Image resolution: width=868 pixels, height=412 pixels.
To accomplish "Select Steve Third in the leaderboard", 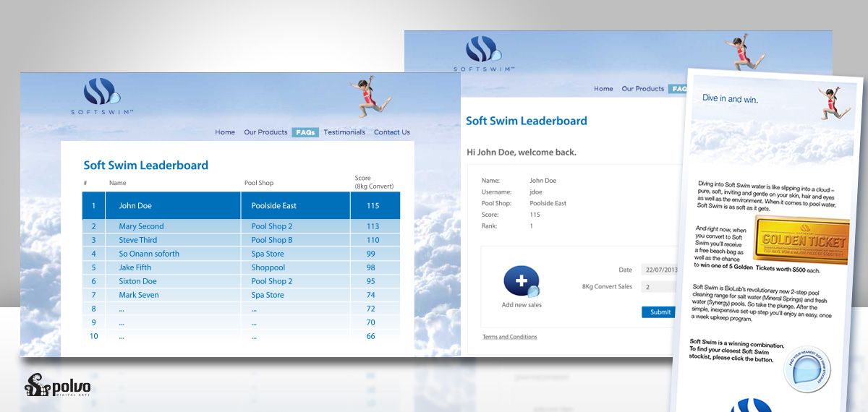I will [137, 240].
